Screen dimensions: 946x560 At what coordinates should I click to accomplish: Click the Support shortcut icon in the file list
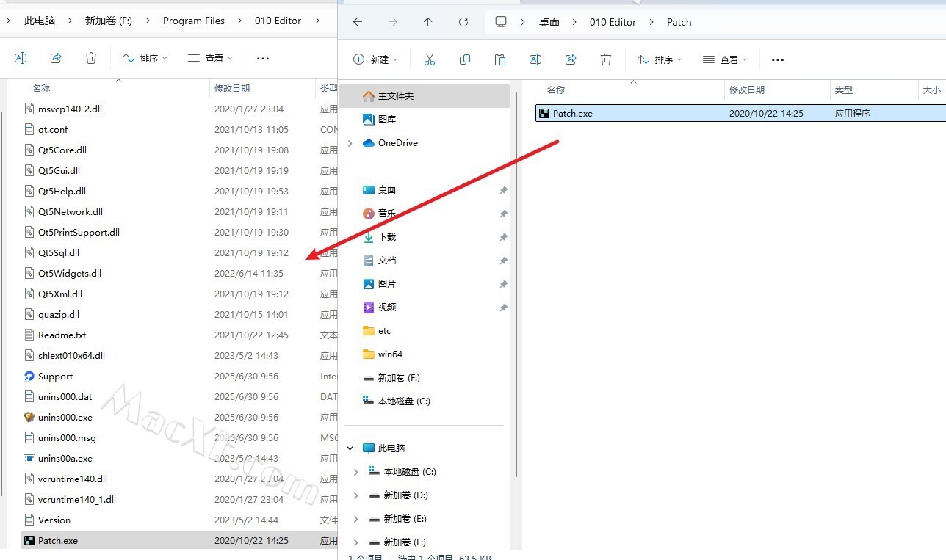coord(29,376)
